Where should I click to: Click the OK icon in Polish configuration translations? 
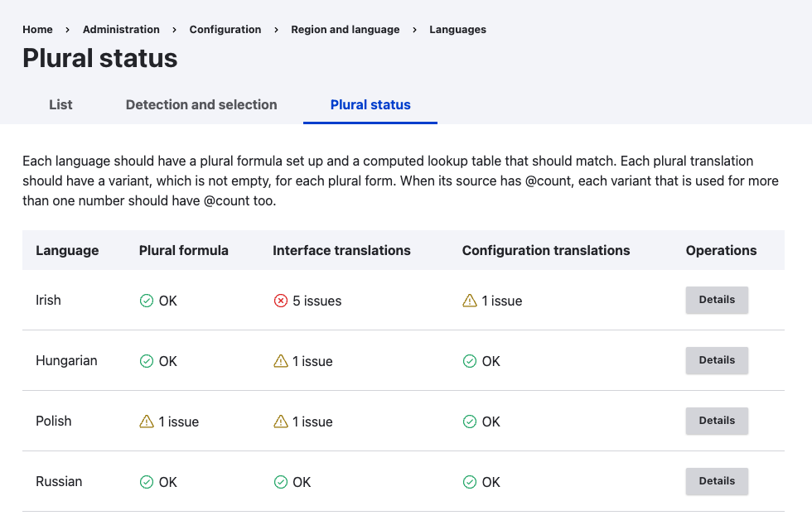470,422
